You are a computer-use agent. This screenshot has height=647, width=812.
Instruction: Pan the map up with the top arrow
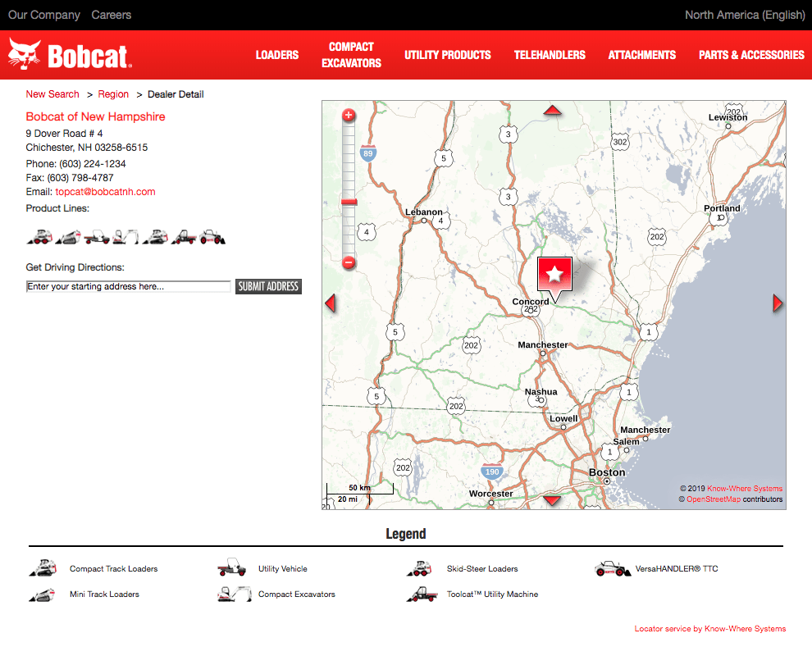(x=553, y=110)
